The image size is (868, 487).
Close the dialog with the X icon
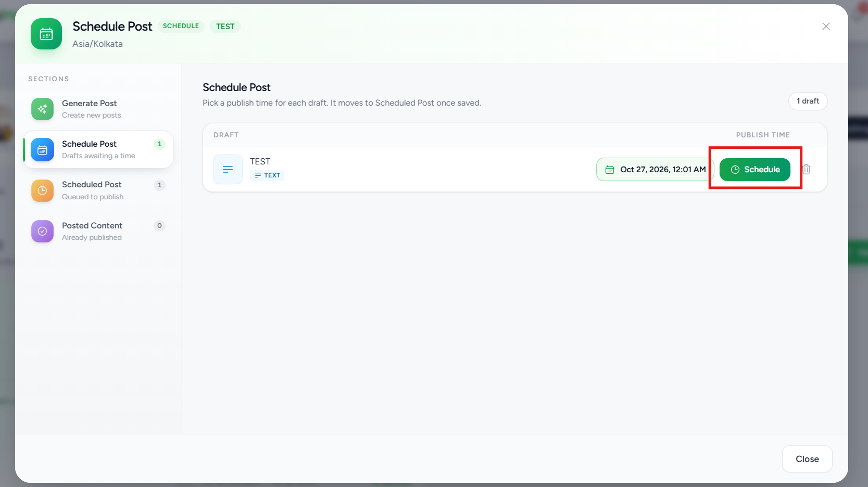826,27
